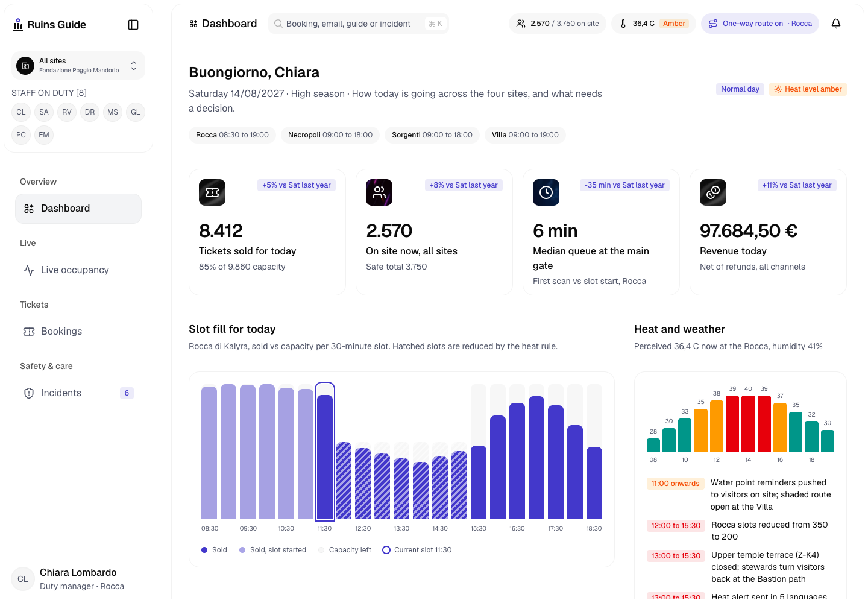Go to Live occupancy page
The height and width of the screenshot is (603, 868).
pyautogui.click(x=78, y=270)
